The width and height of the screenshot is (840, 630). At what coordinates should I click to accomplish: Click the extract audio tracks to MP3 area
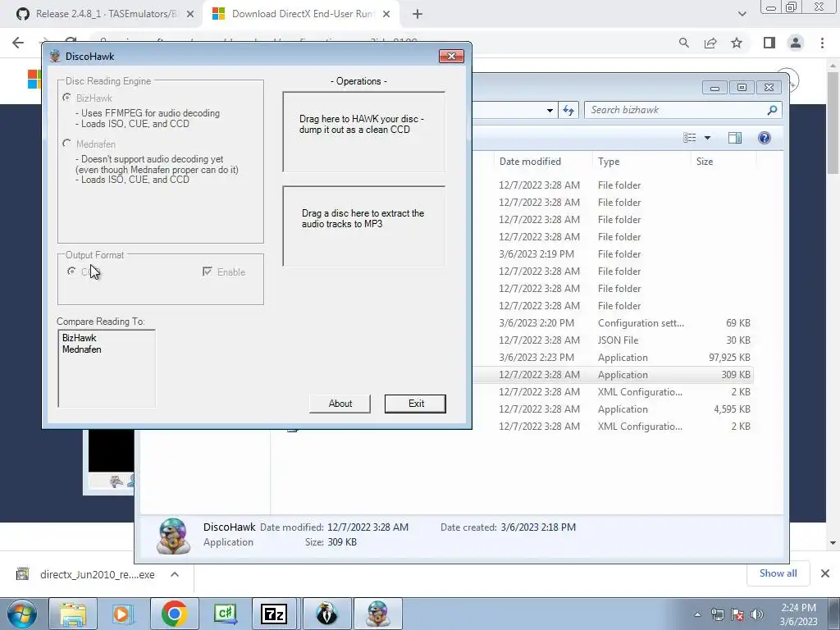363,226
